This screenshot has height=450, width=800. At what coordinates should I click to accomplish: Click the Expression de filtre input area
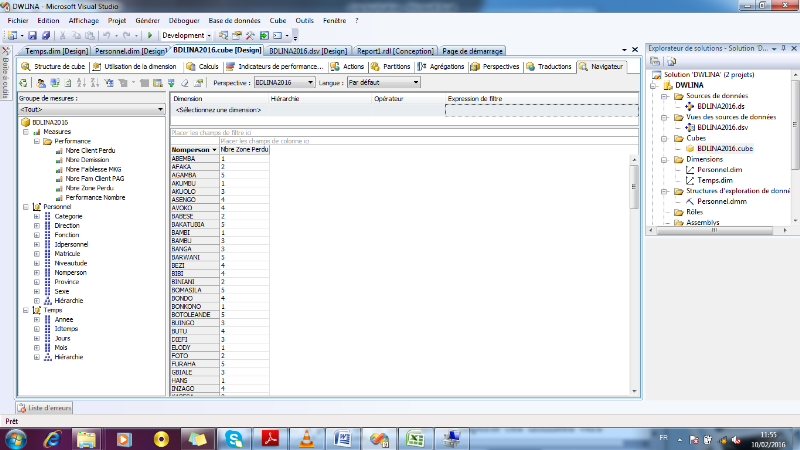[541, 110]
